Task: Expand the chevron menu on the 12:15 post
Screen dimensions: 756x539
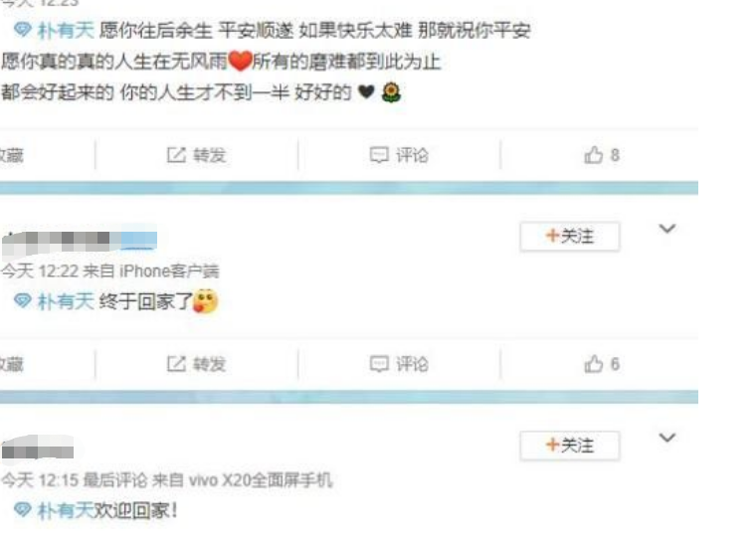Action: (667, 438)
